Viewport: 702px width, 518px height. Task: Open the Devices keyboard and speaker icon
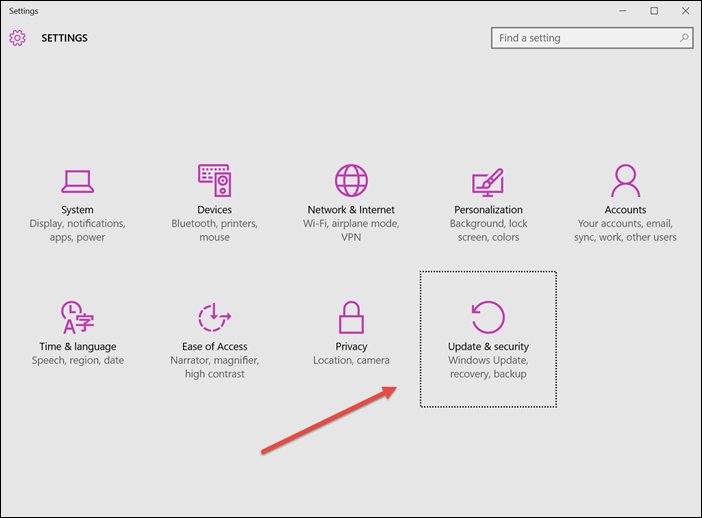pos(214,180)
